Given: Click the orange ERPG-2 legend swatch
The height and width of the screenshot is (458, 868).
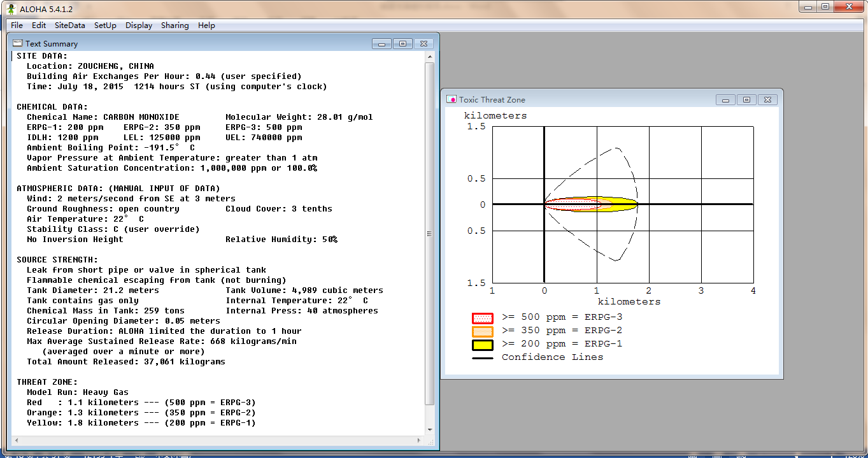Looking at the screenshot, I should [x=482, y=331].
